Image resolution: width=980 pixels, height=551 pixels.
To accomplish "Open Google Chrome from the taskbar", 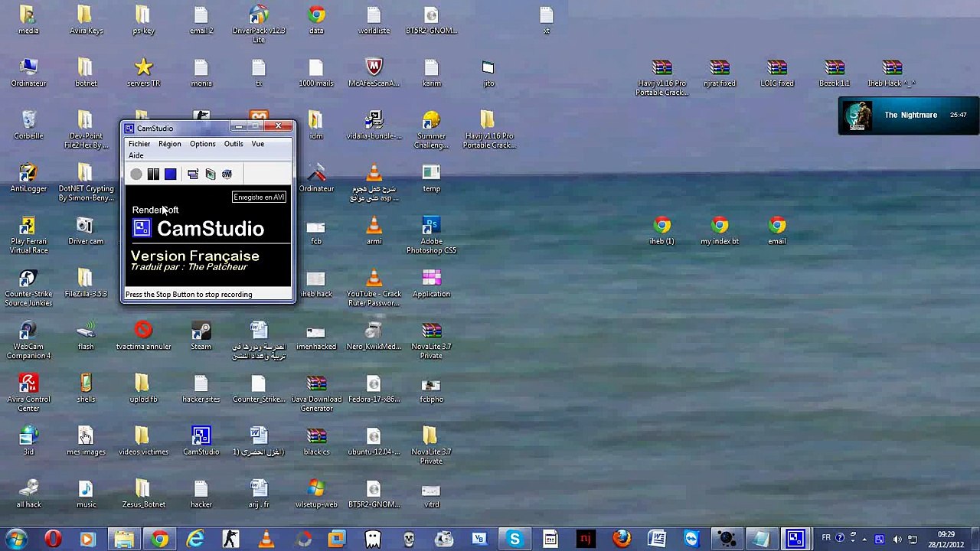I will point(159,539).
